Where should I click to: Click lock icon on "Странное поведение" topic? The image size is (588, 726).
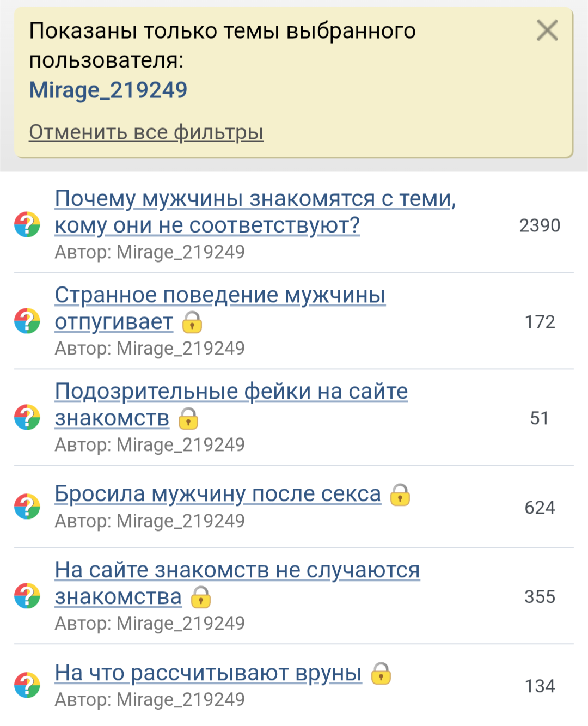tap(192, 322)
